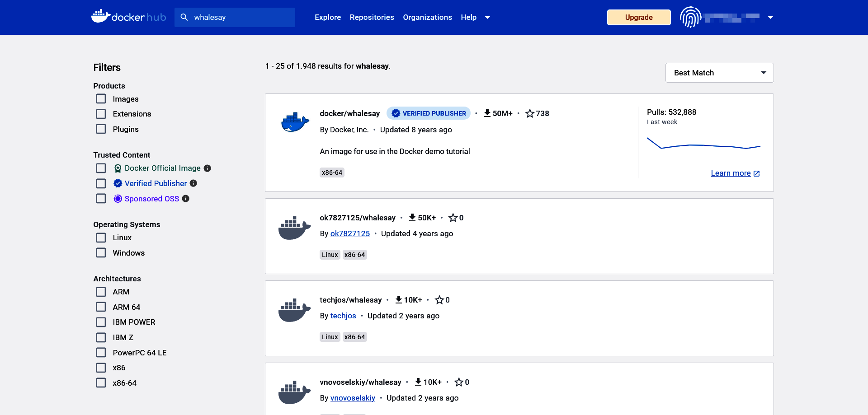This screenshot has height=415, width=868.
Task: Click the Learn more link
Action: point(731,173)
